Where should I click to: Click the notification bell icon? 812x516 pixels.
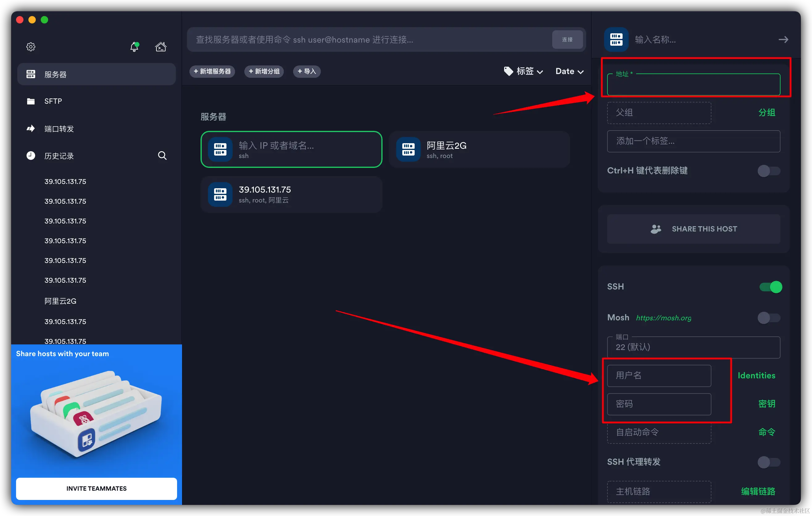(134, 47)
